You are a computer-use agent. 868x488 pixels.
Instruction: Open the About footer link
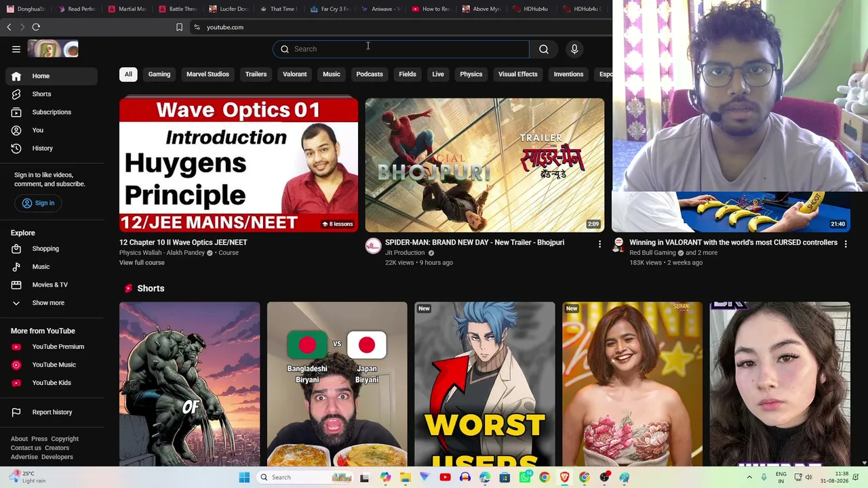(19, 439)
